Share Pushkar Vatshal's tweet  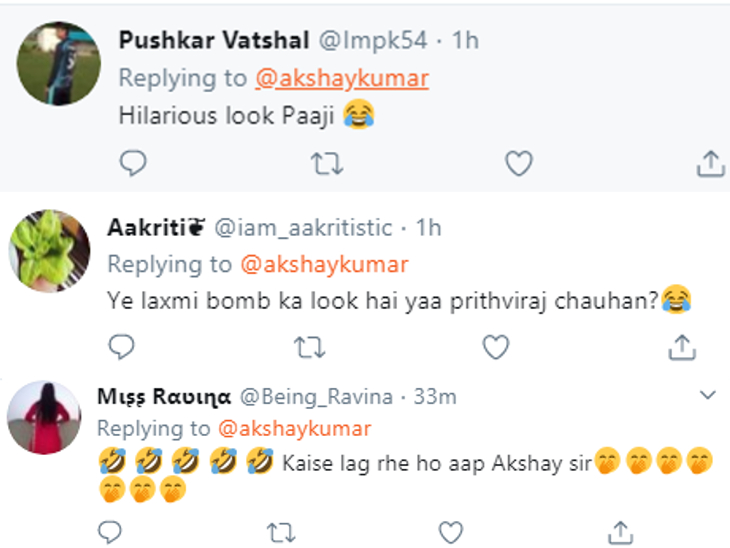709,163
